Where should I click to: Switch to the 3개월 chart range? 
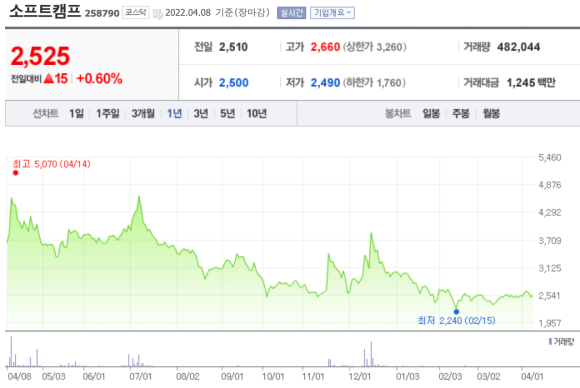[x=143, y=113]
